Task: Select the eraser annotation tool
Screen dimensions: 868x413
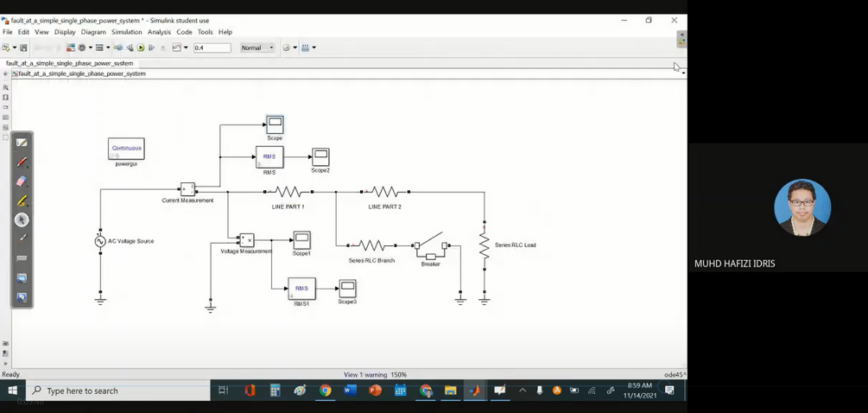Action: [x=22, y=181]
